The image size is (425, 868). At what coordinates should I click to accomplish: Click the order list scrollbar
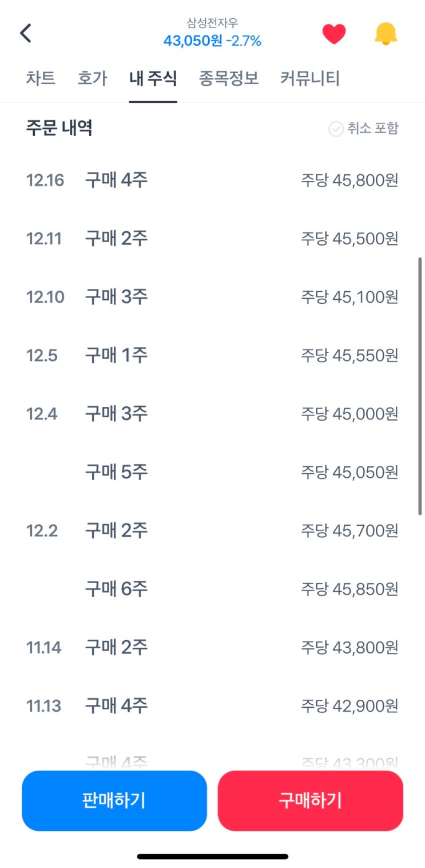tap(420, 386)
